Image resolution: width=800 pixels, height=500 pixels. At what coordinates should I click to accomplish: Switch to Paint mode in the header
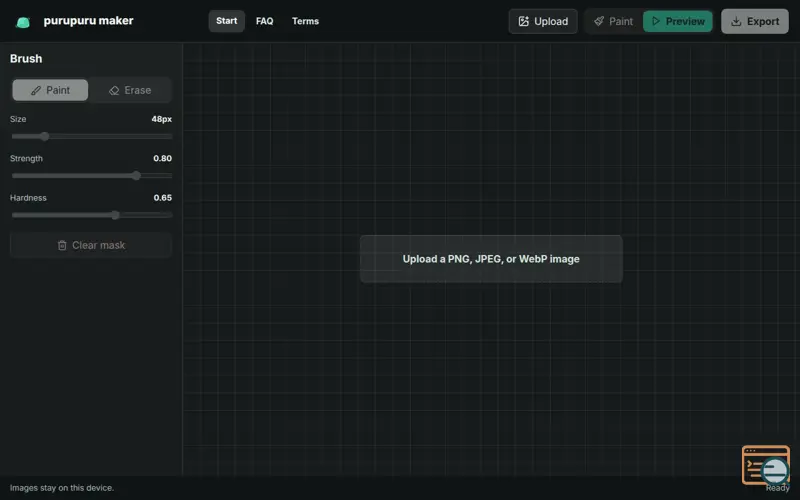614,21
